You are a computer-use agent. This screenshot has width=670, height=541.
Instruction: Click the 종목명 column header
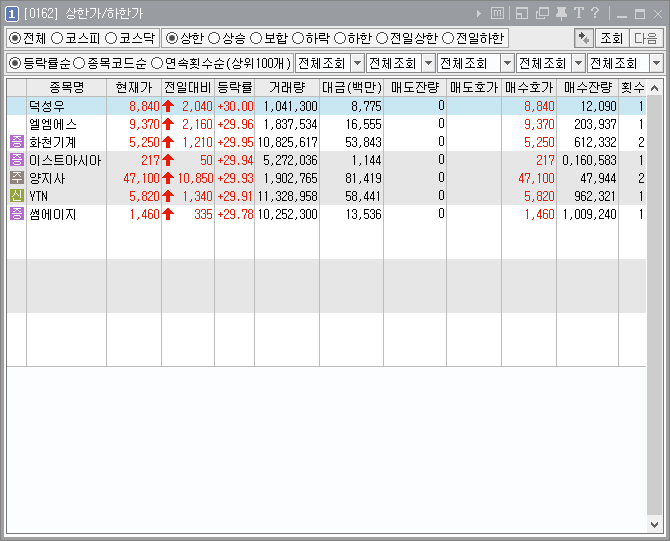(67, 88)
